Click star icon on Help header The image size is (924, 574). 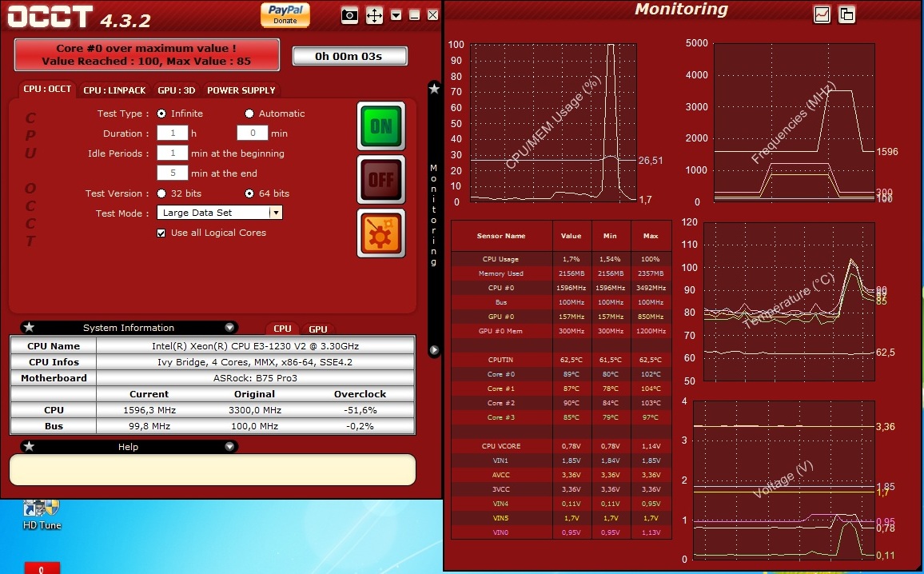tap(29, 446)
